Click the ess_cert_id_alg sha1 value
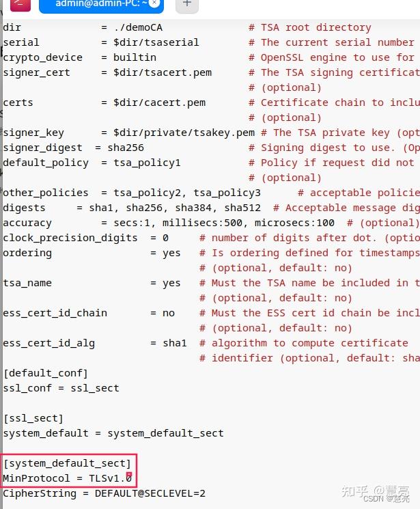The width and height of the screenshot is (420, 509). (175, 343)
